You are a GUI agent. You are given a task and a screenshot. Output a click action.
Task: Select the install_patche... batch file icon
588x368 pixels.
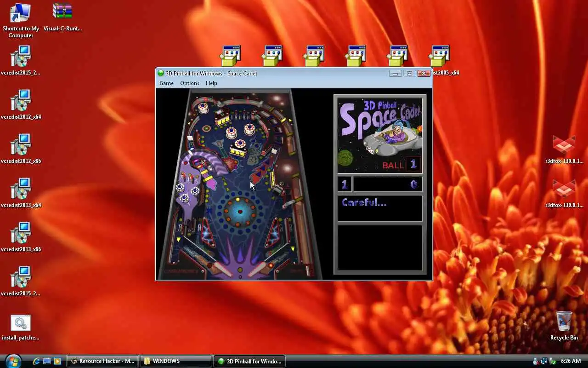pos(21,328)
